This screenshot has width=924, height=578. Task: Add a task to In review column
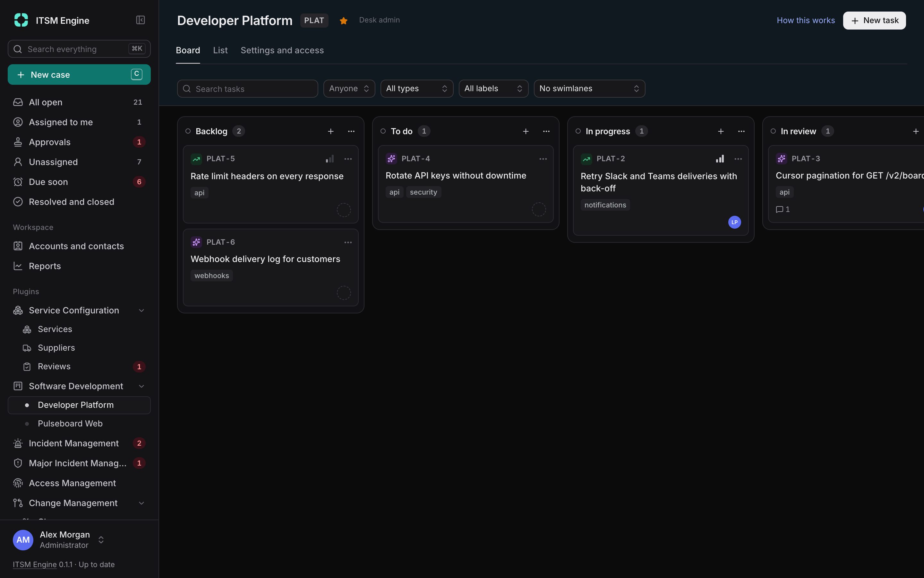tap(916, 131)
